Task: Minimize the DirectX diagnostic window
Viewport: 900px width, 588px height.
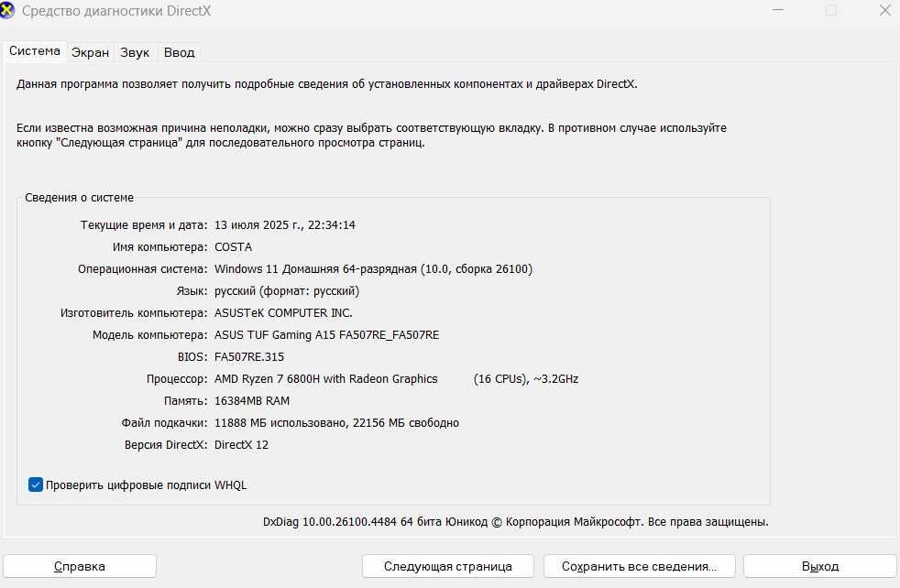Action: (x=778, y=10)
